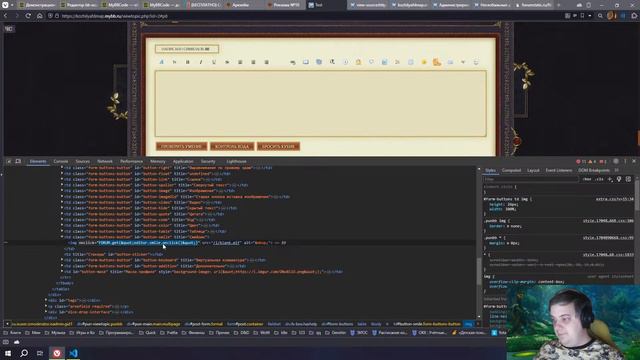Viewport: 640px width, 360px height.
Task: Align text right in the post editor
Action: coord(266,62)
